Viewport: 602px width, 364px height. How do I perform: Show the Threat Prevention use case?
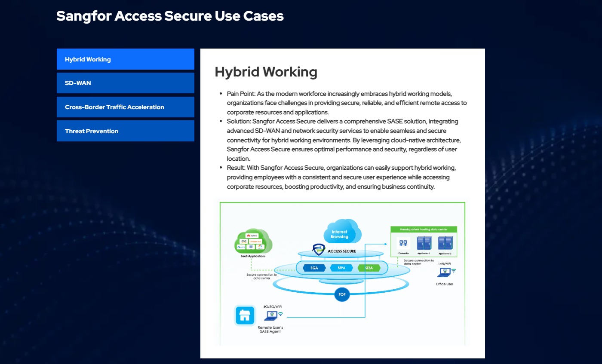[126, 131]
